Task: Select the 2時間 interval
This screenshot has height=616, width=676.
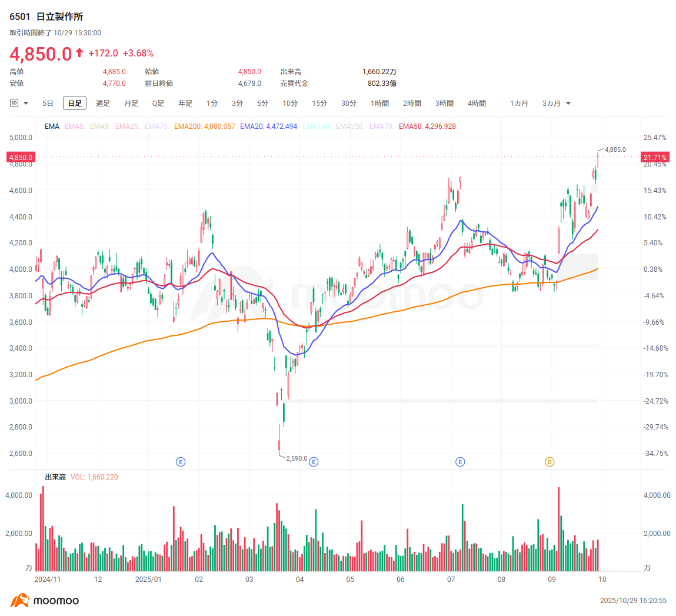Action: pyautogui.click(x=412, y=104)
